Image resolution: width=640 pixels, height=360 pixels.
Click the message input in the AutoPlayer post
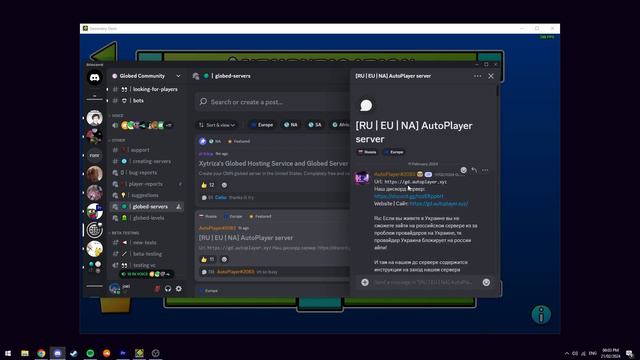click(x=424, y=282)
